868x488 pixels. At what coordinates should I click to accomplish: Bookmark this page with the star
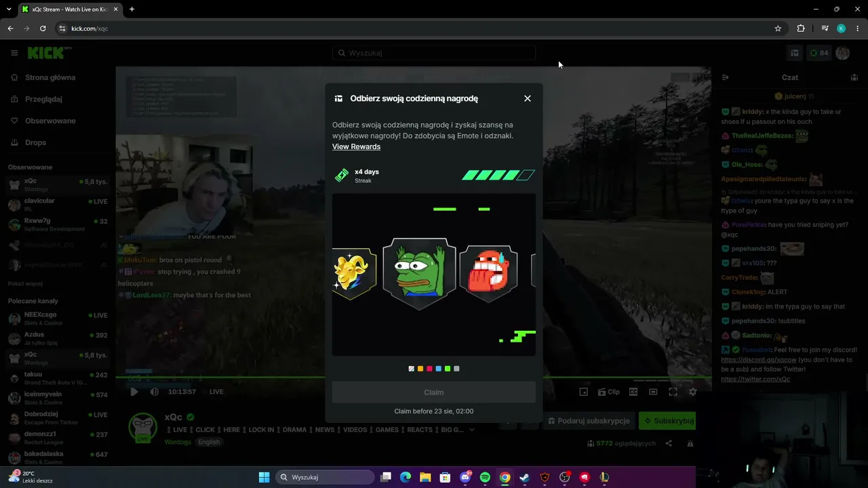click(x=778, y=28)
